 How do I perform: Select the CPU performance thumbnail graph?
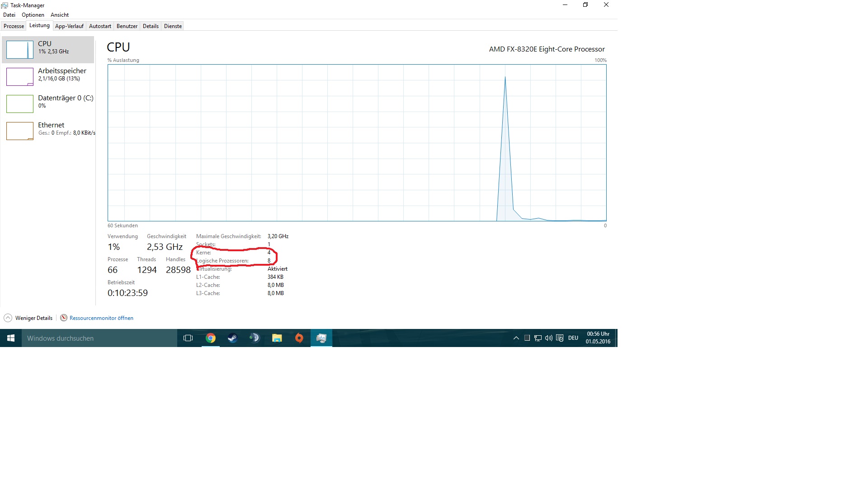[20, 50]
